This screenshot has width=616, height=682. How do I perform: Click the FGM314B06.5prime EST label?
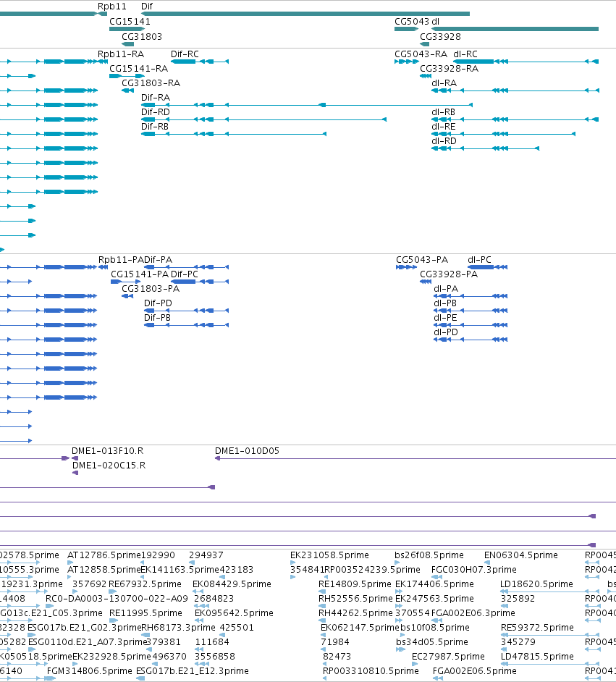coord(90,670)
